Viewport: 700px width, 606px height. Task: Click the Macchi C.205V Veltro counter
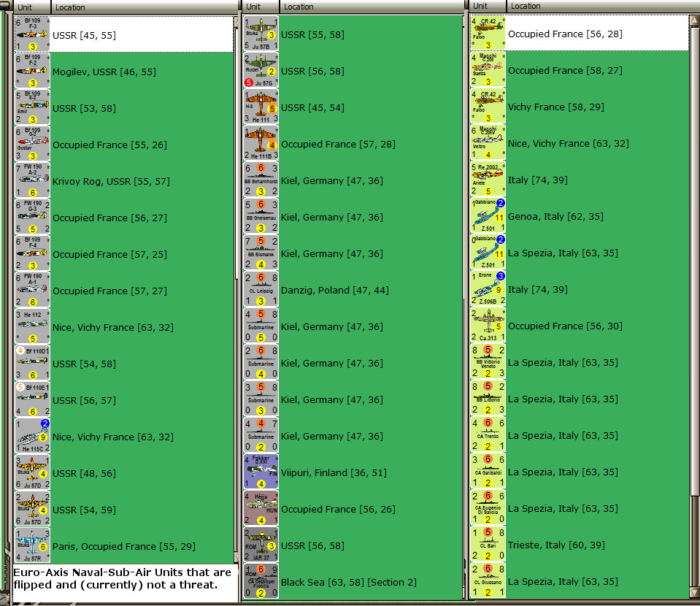pos(488,142)
